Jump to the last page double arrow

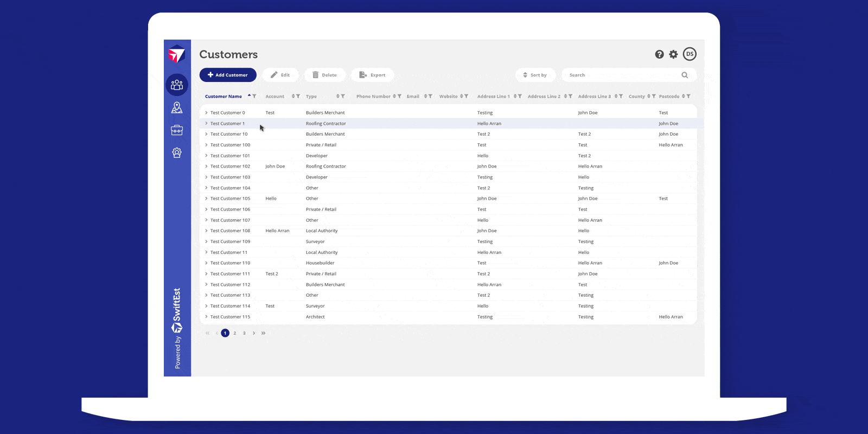point(263,333)
